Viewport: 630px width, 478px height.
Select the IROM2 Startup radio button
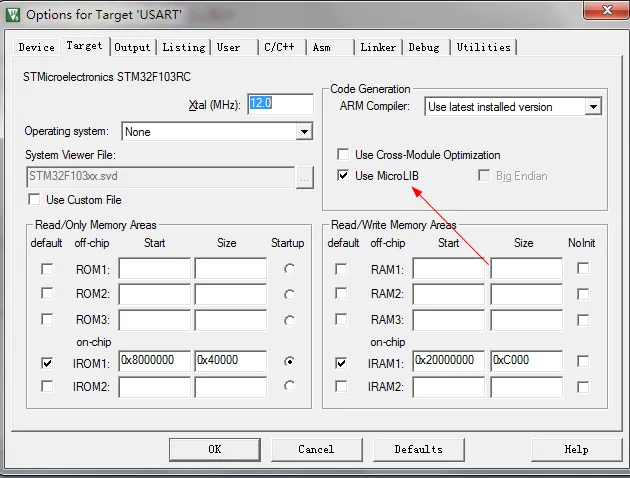point(289,386)
